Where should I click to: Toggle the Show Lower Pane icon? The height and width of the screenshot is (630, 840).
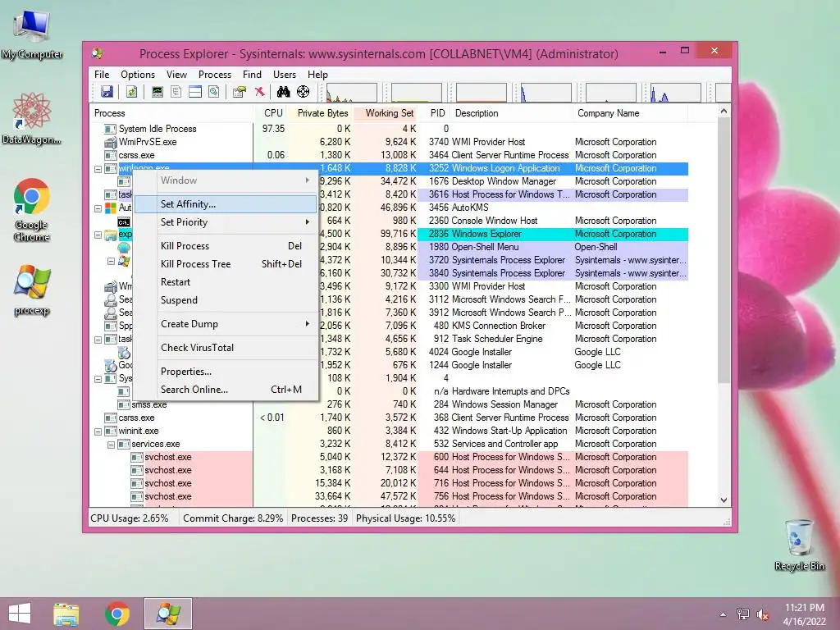coord(195,92)
